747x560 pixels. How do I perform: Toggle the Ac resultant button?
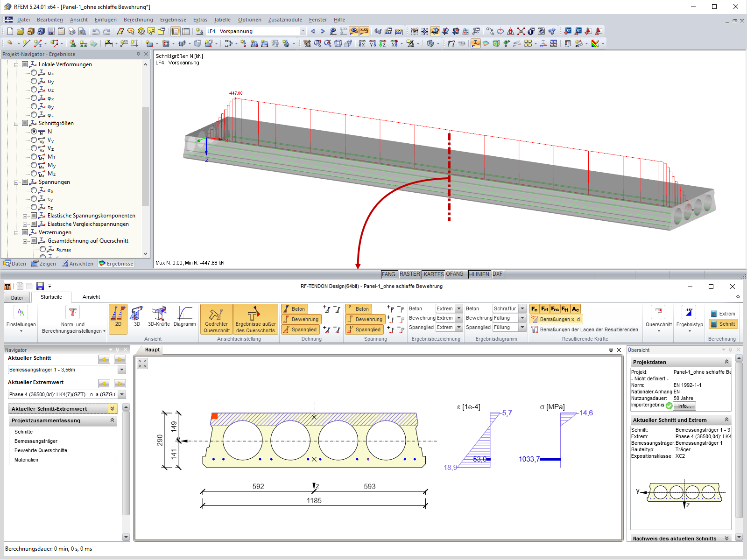point(575,309)
